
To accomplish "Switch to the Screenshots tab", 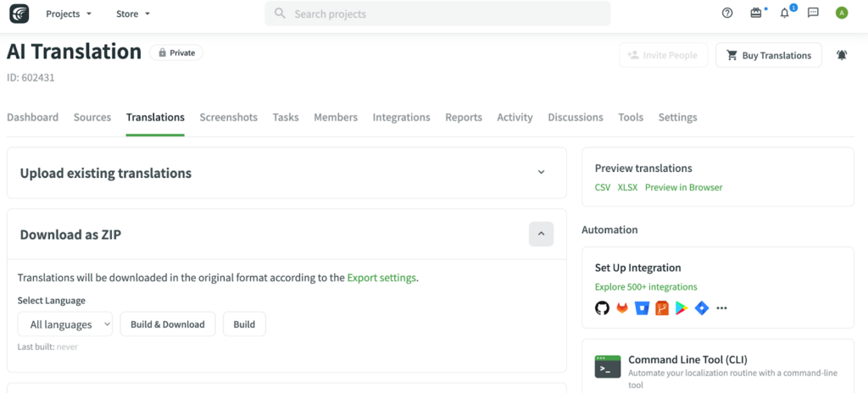I will [228, 118].
